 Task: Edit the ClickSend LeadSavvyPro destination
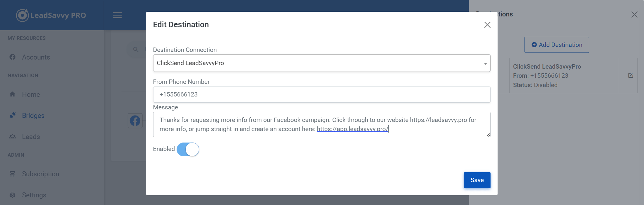tap(631, 76)
